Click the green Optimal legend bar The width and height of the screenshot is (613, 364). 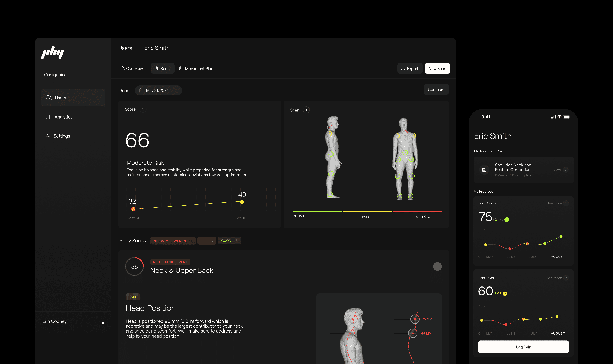click(317, 212)
